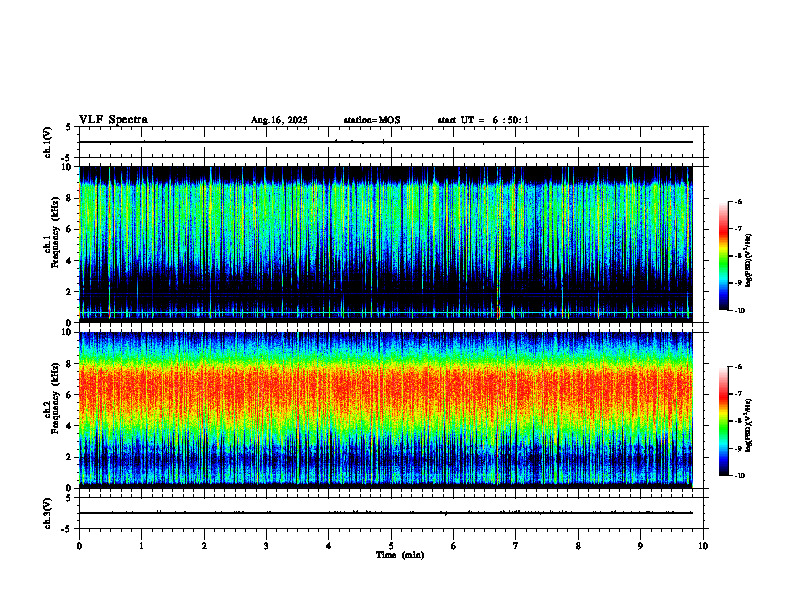Click inside the ch.2 spectrogram panel

coord(386,410)
